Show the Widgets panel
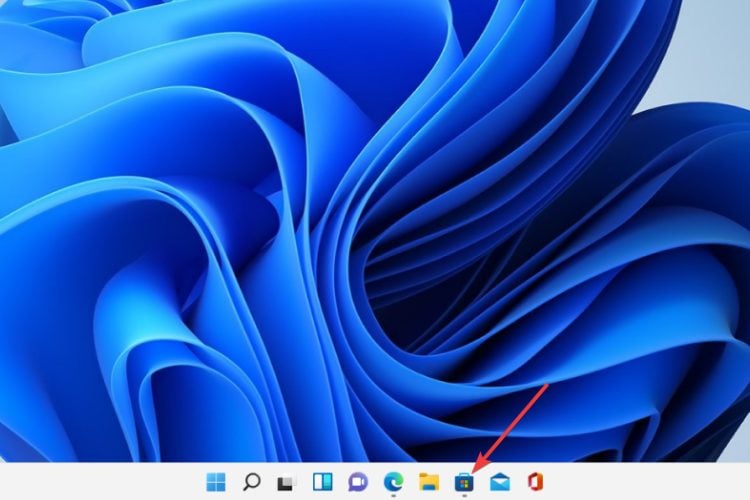This screenshot has width=750, height=500. coord(323,482)
